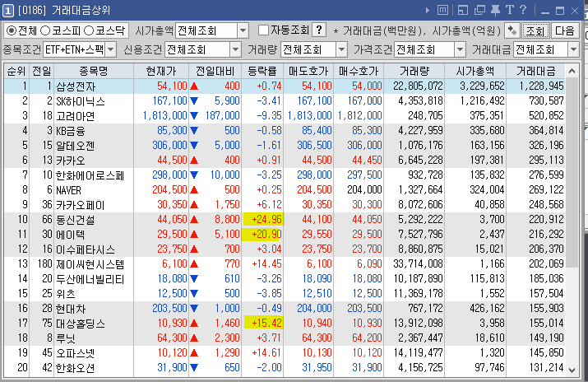The width and height of the screenshot is (588, 382).
Task: Select the 한화에어로스페 stock name
Action: (x=90, y=175)
